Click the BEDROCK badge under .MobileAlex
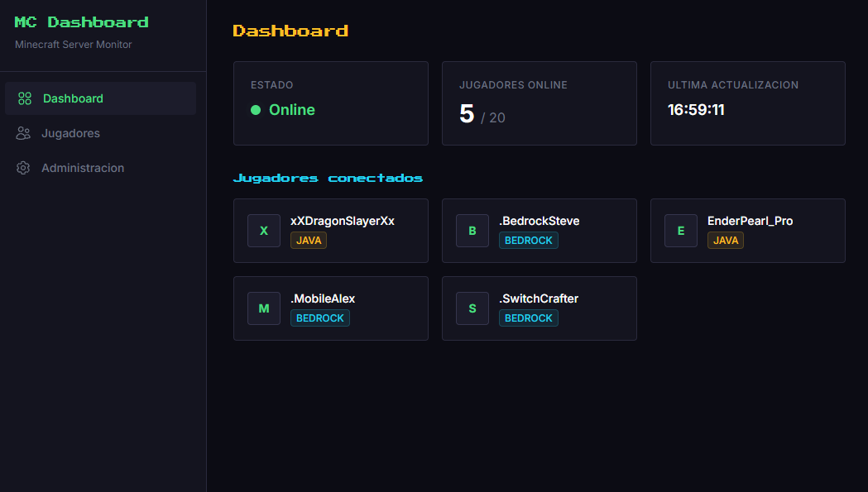868x492 pixels. [320, 318]
